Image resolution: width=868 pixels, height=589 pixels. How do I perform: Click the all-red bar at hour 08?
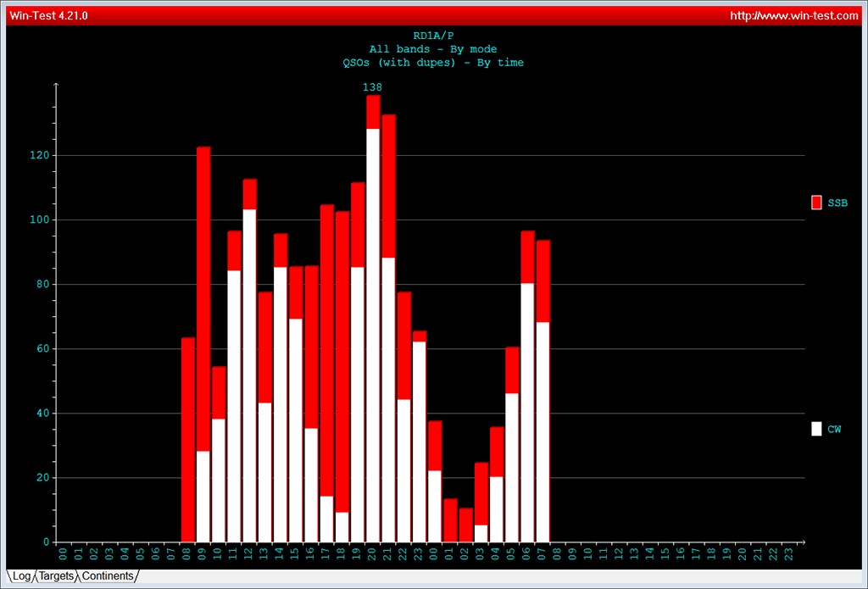pos(188,441)
